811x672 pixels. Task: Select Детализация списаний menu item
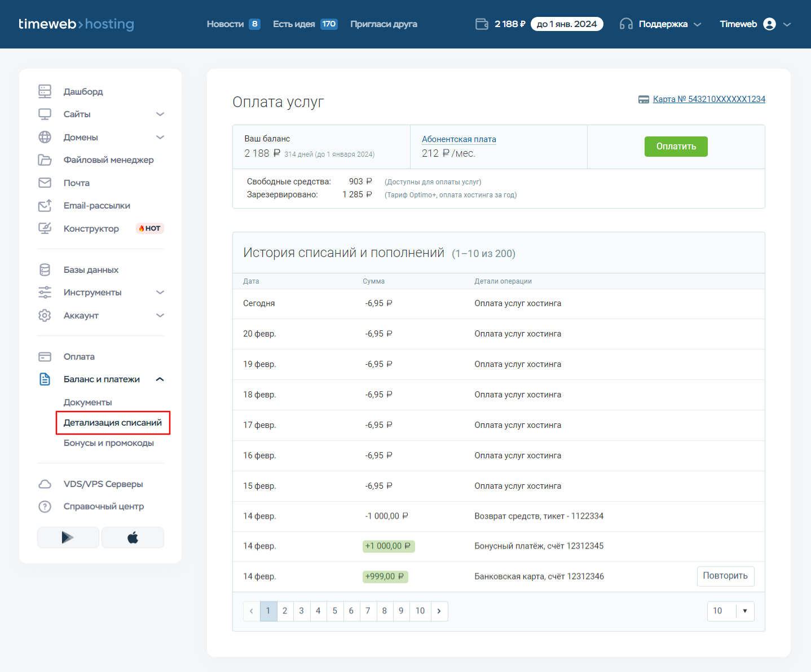click(x=113, y=423)
